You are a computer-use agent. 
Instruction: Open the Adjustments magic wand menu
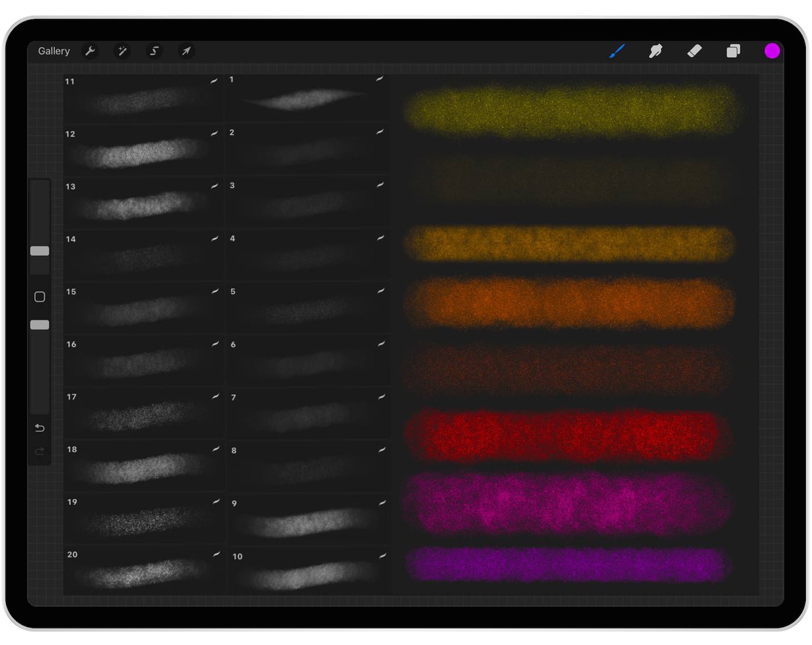(122, 51)
